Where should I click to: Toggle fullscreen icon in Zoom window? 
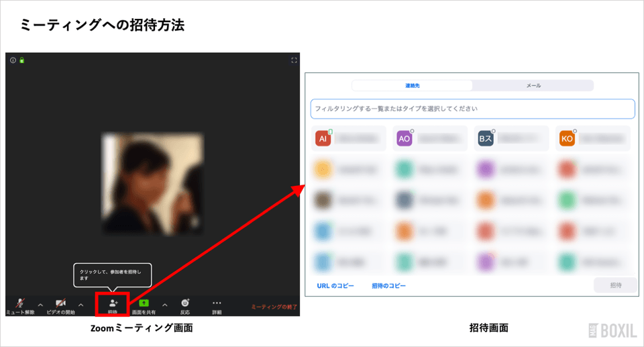pos(294,60)
